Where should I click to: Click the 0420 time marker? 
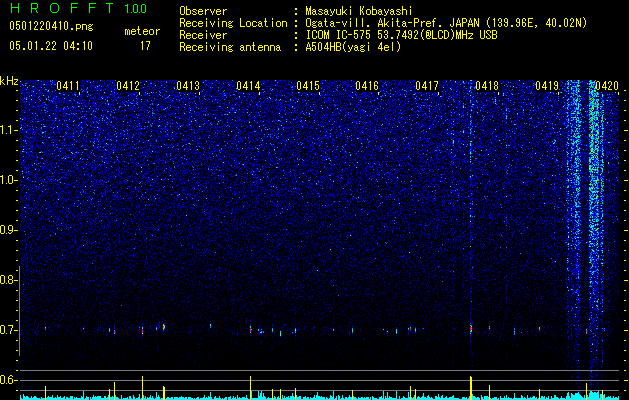[x=607, y=86]
